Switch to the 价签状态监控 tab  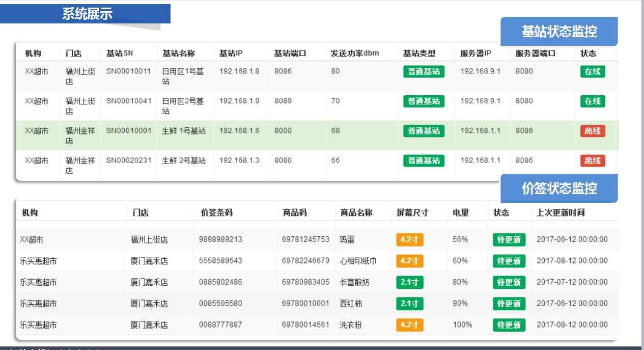coord(559,188)
